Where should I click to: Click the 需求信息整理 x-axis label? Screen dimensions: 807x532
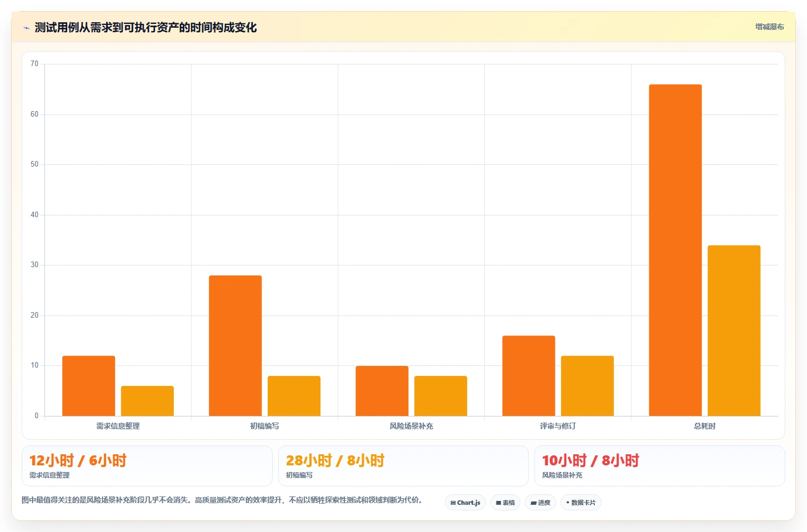click(x=118, y=426)
